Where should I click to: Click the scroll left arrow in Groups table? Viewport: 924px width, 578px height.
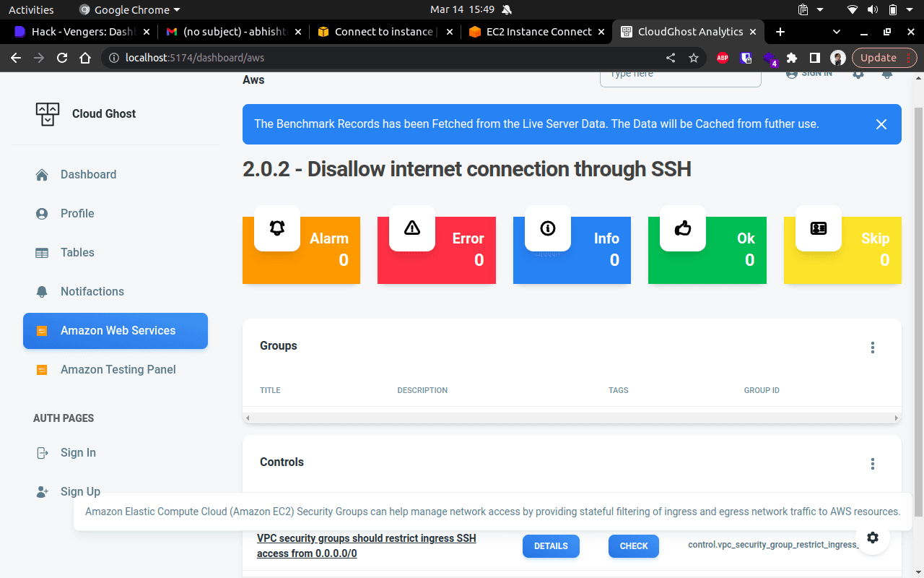[248, 418]
